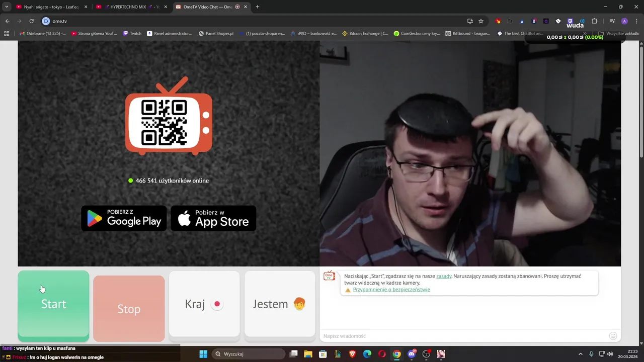644x362 pixels.
Task: Open Discord from the taskbar
Action: [x=412, y=354]
